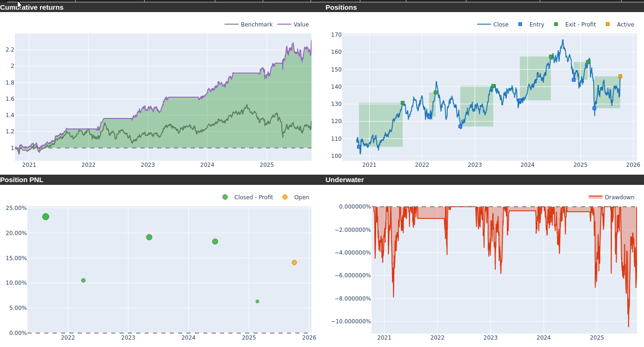Click the first blue Entry marker near 105

coord(359,147)
